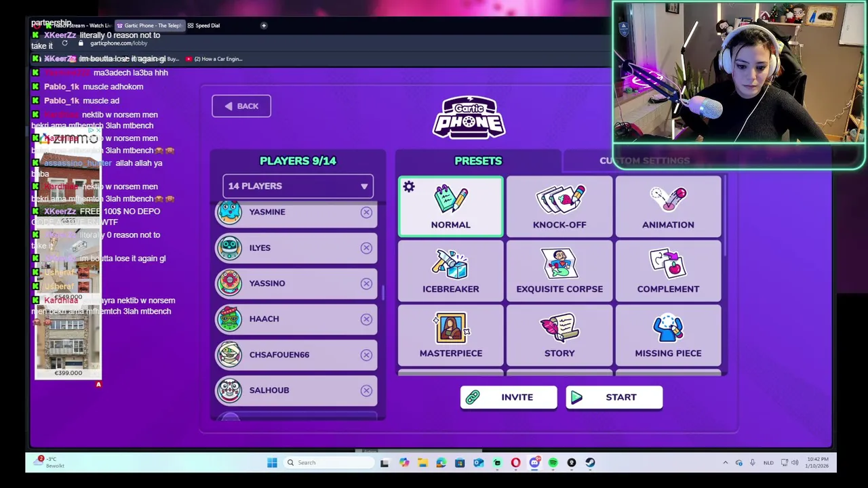Screen dimensions: 868x488
Task: Remove player CHSAFOUEN66 from lobby
Action: click(366, 354)
